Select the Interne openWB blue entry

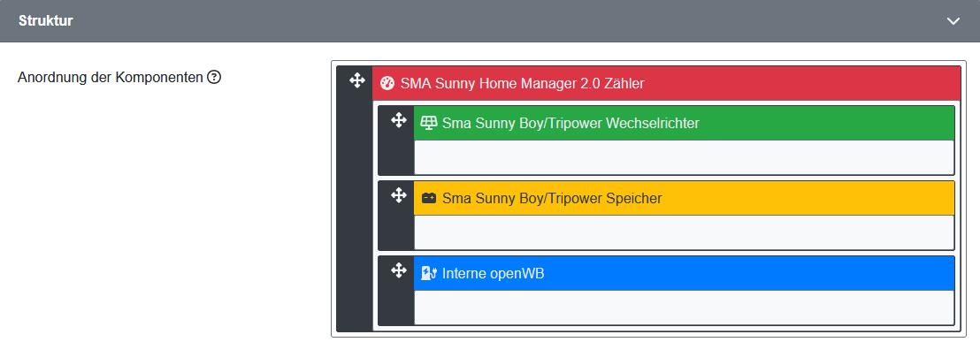[x=684, y=273]
